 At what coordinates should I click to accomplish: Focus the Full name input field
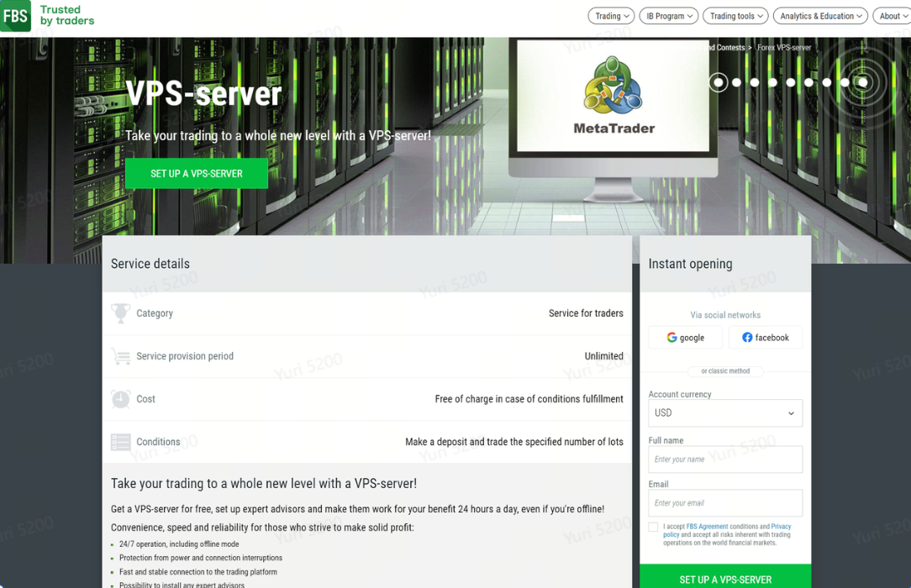tap(725, 459)
